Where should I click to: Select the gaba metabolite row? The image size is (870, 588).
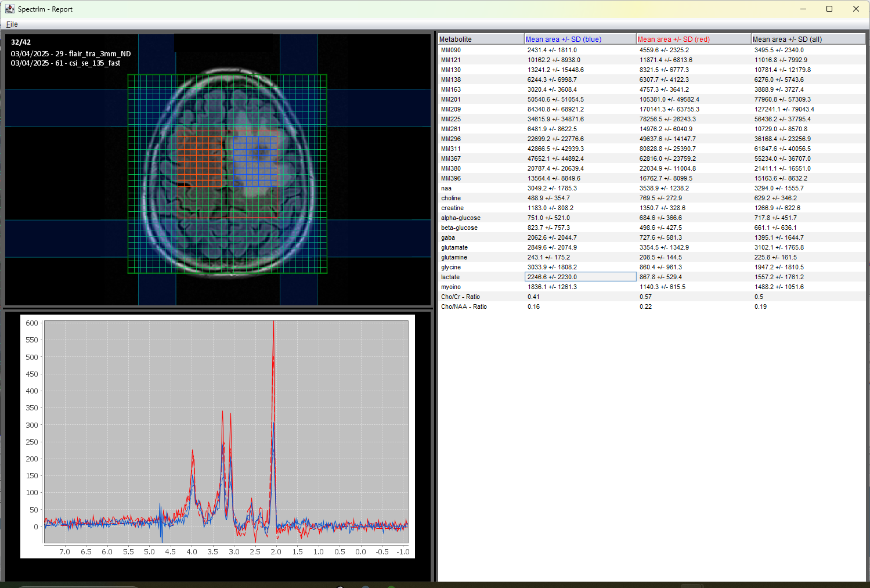click(652, 237)
